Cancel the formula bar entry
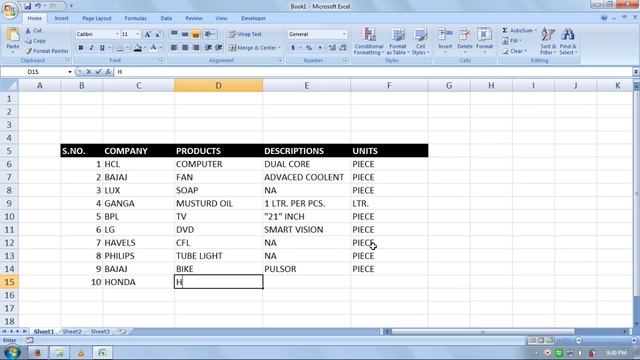Image resolution: width=640 pixels, height=360 pixels. pyautogui.click(x=89, y=72)
